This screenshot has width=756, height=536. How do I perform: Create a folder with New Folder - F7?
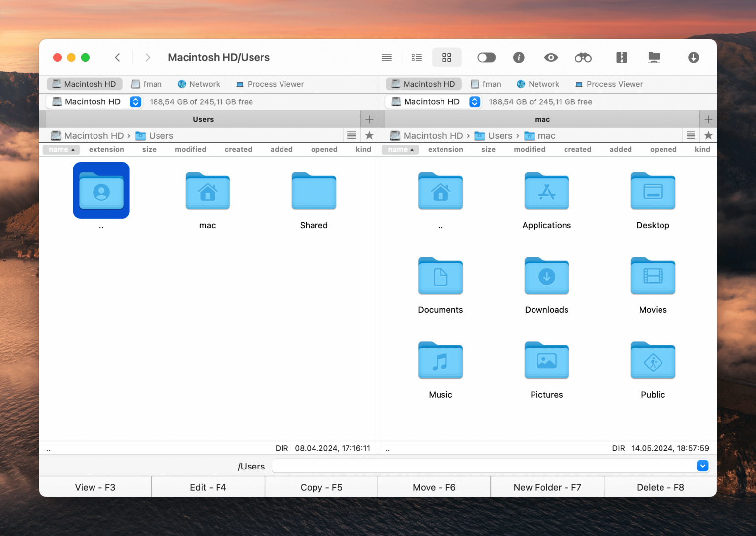[x=547, y=487]
